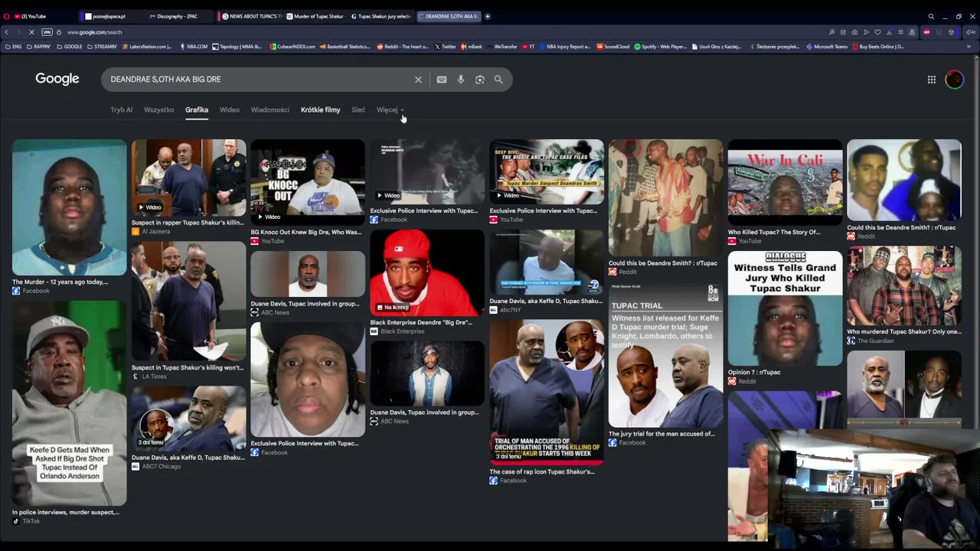The height and width of the screenshot is (551, 980).
Task: Open the Google apps grid
Action: point(932,80)
